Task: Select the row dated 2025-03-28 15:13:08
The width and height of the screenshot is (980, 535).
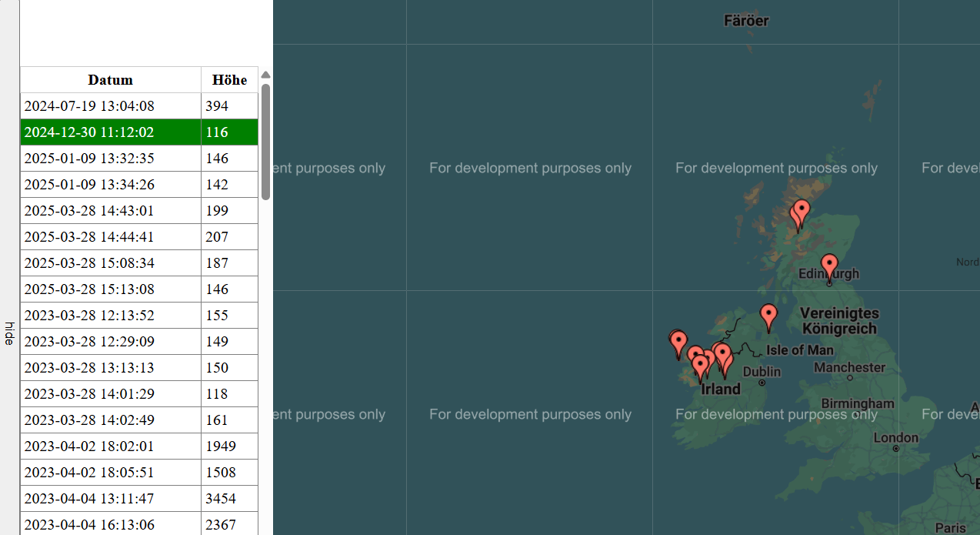Action: (111, 289)
